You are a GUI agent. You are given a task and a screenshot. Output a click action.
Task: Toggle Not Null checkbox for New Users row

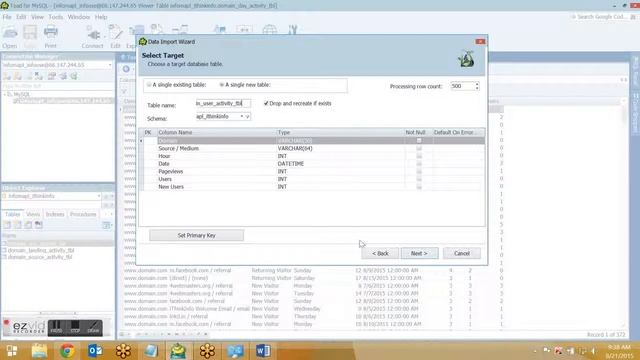tap(419, 187)
